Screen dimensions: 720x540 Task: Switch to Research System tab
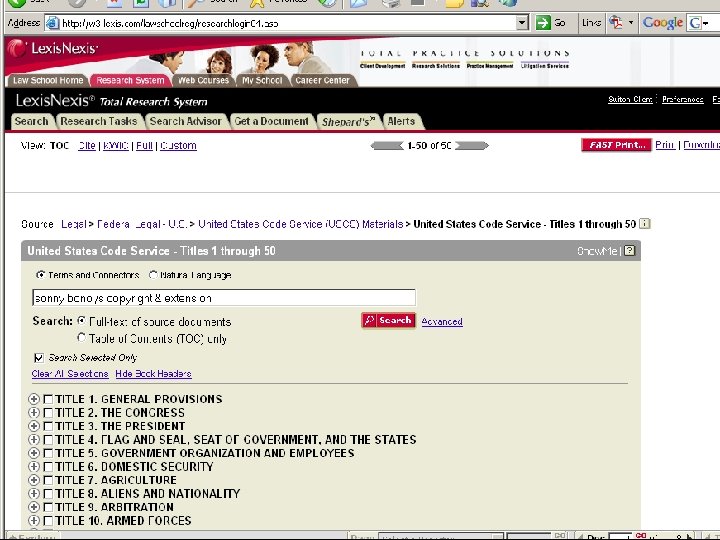click(x=130, y=80)
